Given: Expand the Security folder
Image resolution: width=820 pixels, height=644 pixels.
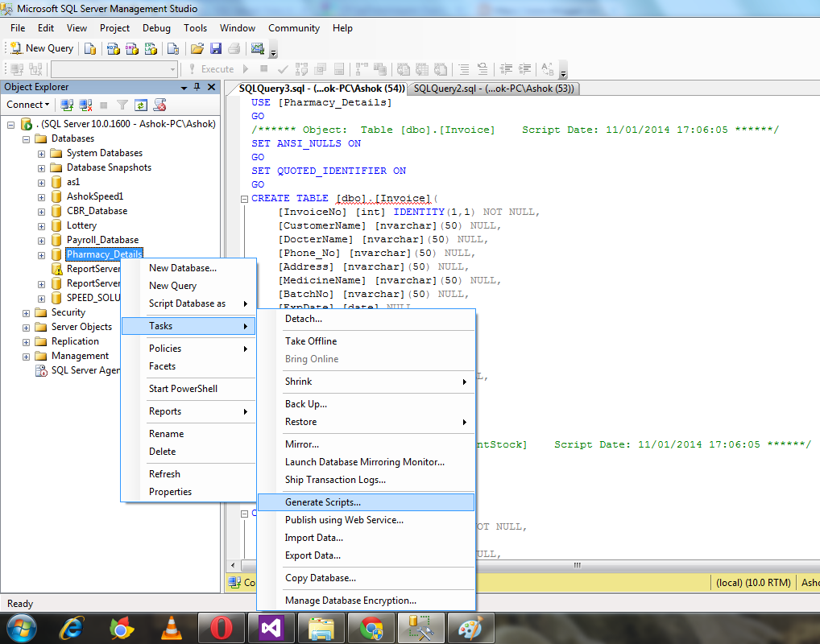Looking at the screenshot, I should [26, 313].
